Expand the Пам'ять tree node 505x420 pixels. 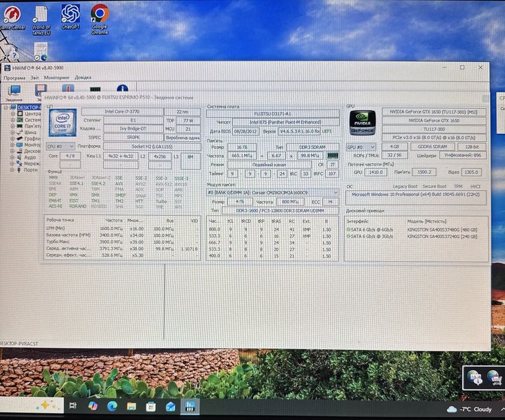click(x=13, y=126)
